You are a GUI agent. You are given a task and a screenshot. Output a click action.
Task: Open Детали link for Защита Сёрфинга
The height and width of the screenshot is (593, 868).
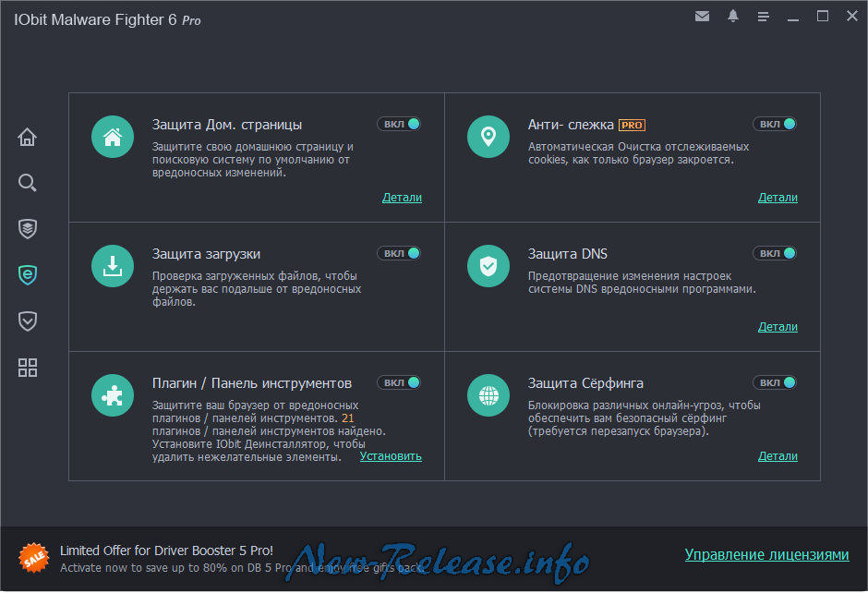tap(778, 456)
